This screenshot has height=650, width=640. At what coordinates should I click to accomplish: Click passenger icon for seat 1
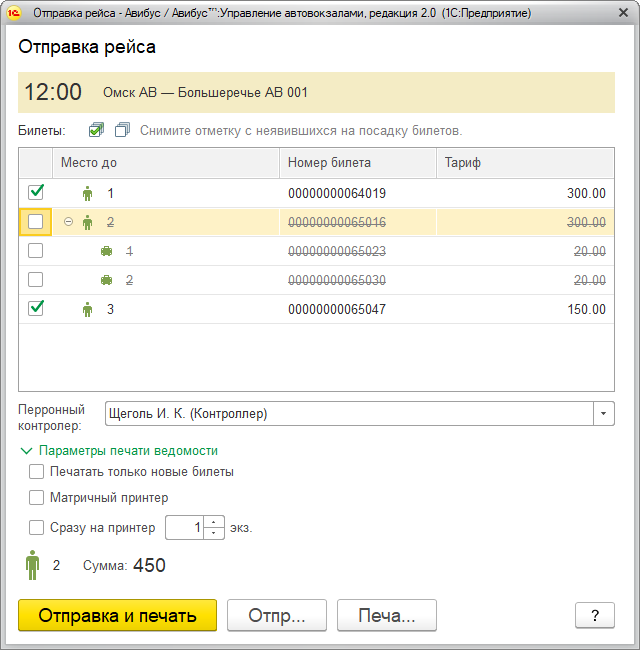[87, 194]
